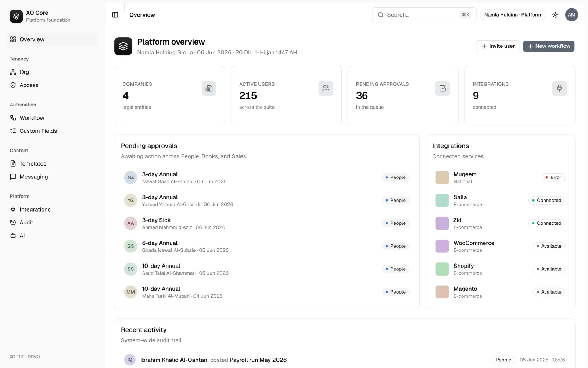
Task: Click the Error status badge for Muqeem
Action: (x=553, y=177)
